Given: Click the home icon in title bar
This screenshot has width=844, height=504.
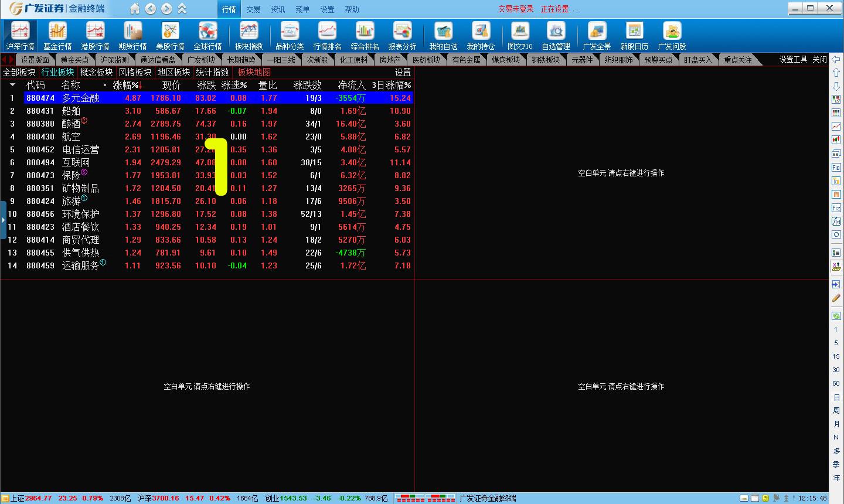Looking at the screenshot, I should pyautogui.click(x=135, y=9).
